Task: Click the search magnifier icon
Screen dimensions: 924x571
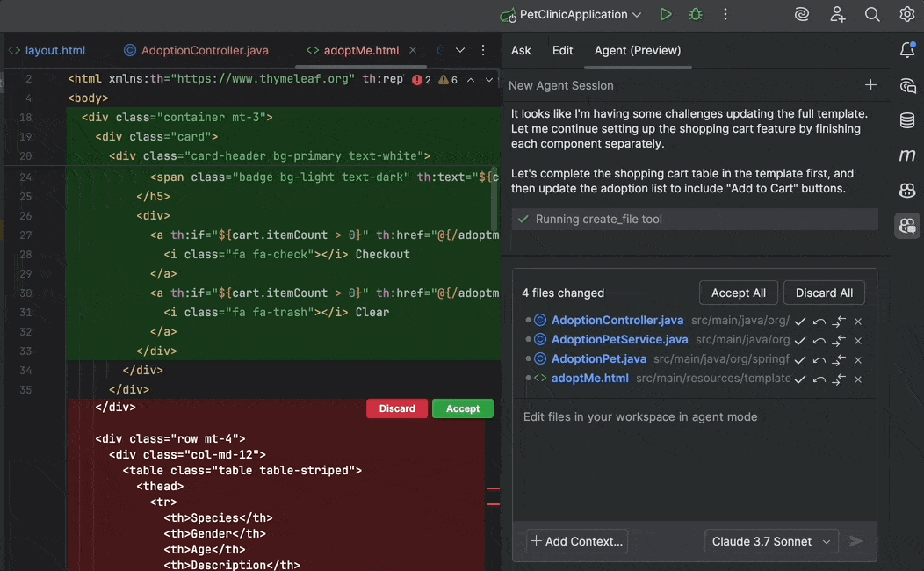Action: point(872,14)
